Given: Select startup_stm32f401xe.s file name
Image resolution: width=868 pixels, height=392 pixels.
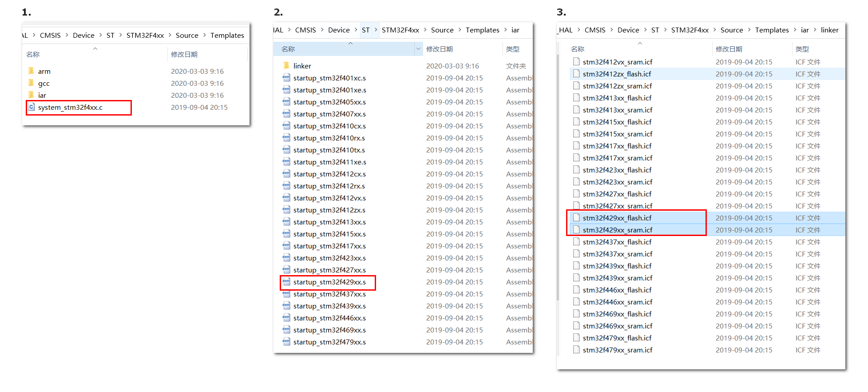Looking at the screenshot, I should (329, 90).
